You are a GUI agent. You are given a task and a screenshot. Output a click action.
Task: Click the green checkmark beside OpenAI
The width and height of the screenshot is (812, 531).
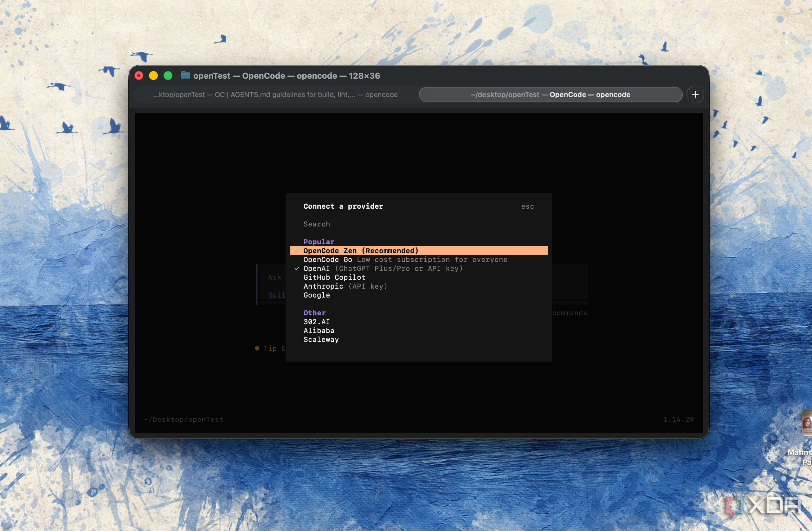pyautogui.click(x=297, y=269)
